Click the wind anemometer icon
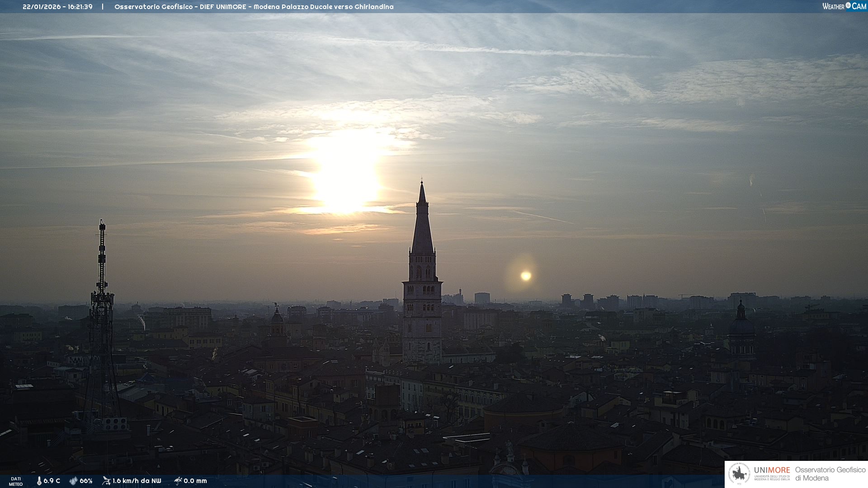This screenshot has height=488, width=868. (x=106, y=481)
